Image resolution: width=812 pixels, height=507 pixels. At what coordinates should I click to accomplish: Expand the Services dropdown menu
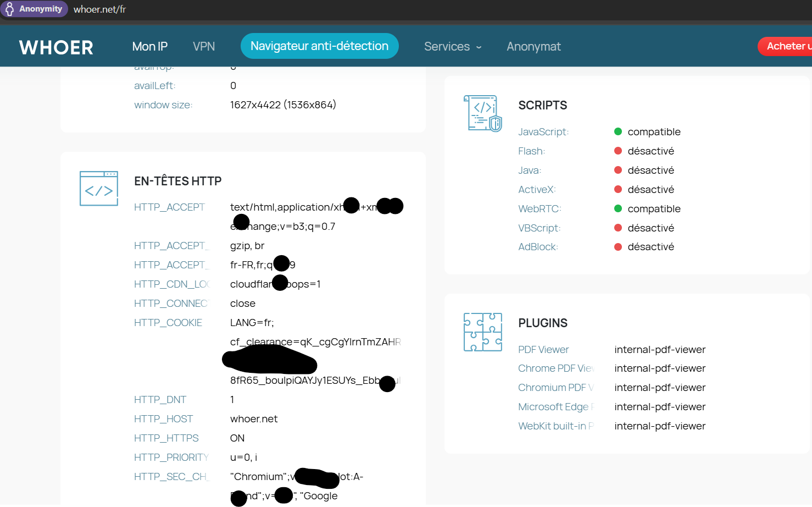(452, 47)
